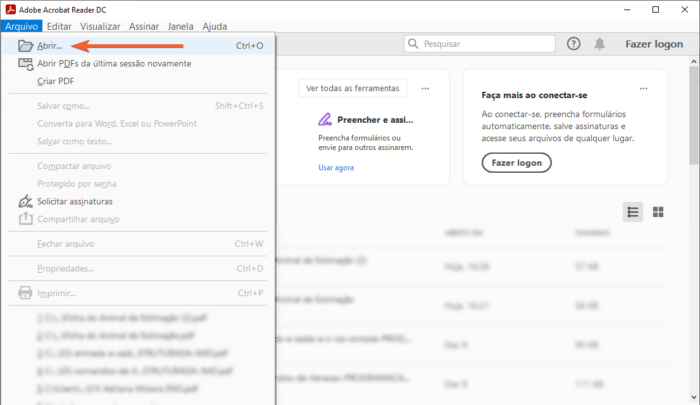Click Compartilhar arquivo menu entry
Image resolution: width=700 pixels, height=405 pixels.
138,219
